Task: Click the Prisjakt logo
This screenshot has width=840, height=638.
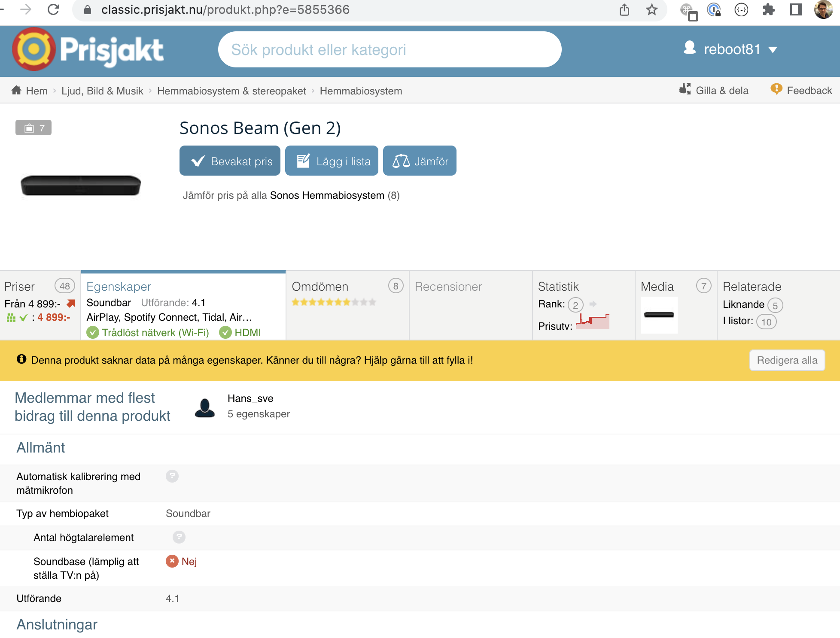Action: [88, 49]
